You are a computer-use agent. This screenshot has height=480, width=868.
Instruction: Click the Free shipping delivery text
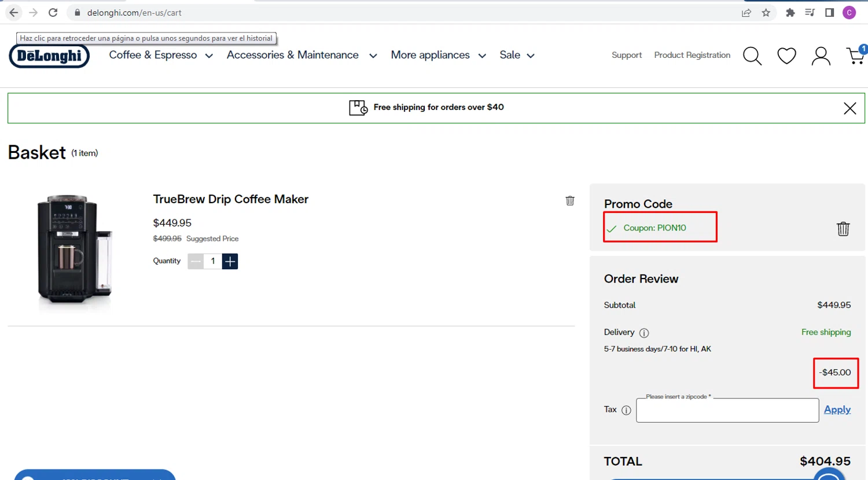pos(826,332)
